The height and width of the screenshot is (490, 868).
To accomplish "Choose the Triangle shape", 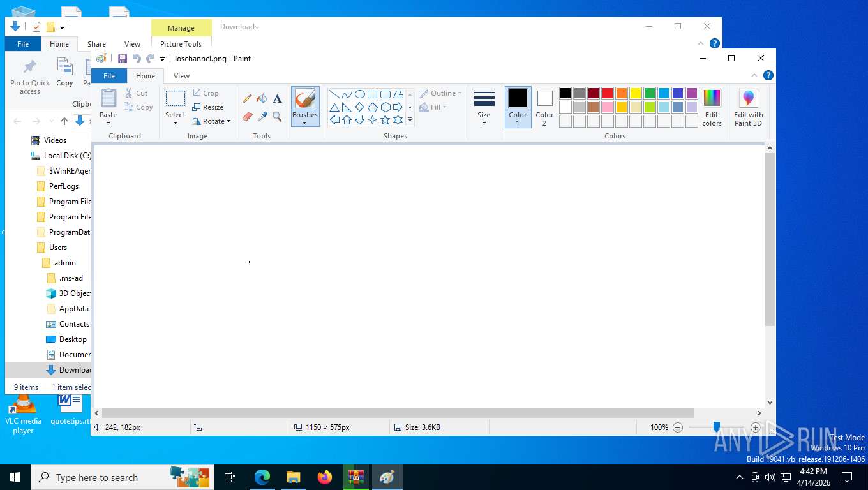I will pos(334,107).
